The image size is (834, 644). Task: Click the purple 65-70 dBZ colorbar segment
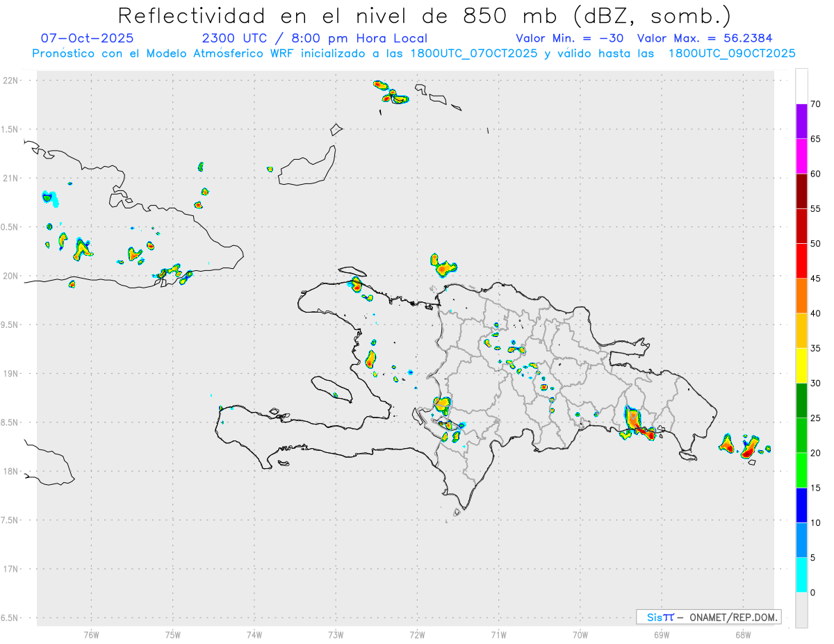pyautogui.click(x=801, y=122)
